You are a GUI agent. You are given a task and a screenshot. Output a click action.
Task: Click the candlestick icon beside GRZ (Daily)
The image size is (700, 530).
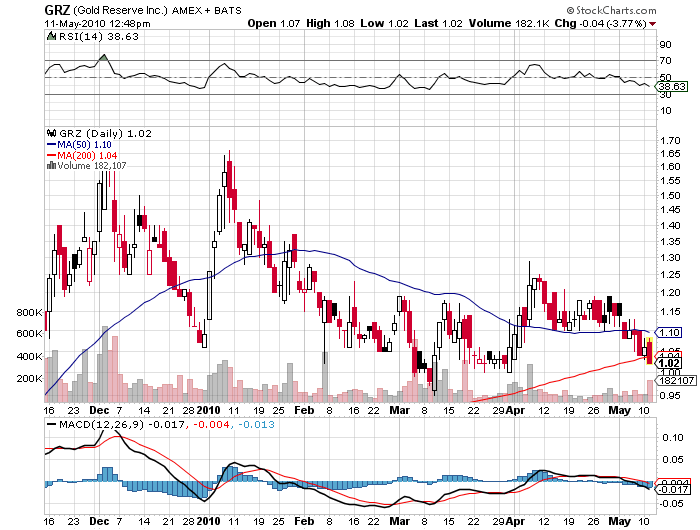coord(51,133)
